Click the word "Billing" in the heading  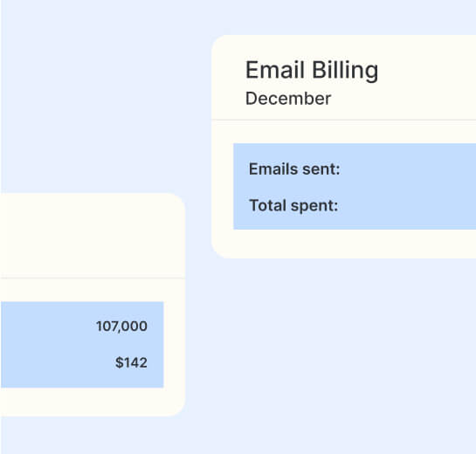coord(345,71)
